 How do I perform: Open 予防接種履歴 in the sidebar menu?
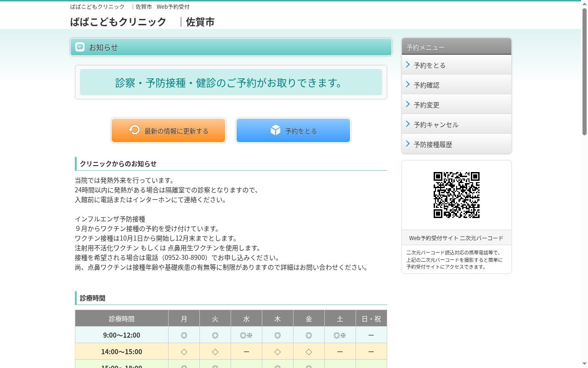[x=457, y=144]
